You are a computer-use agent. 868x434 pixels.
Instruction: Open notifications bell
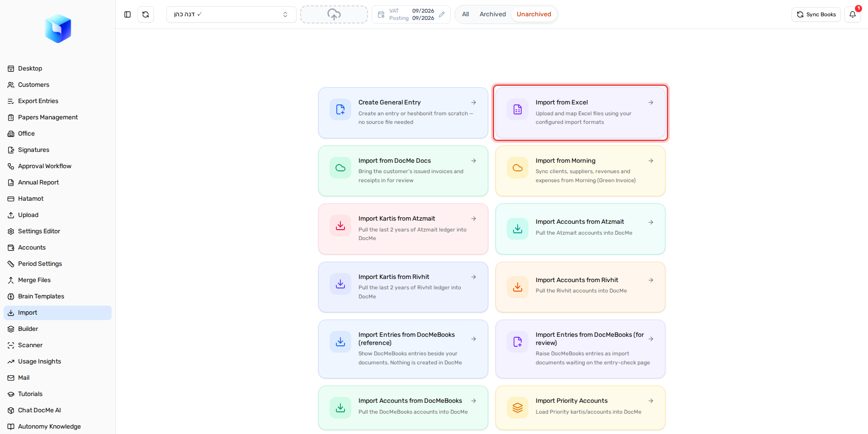(853, 14)
